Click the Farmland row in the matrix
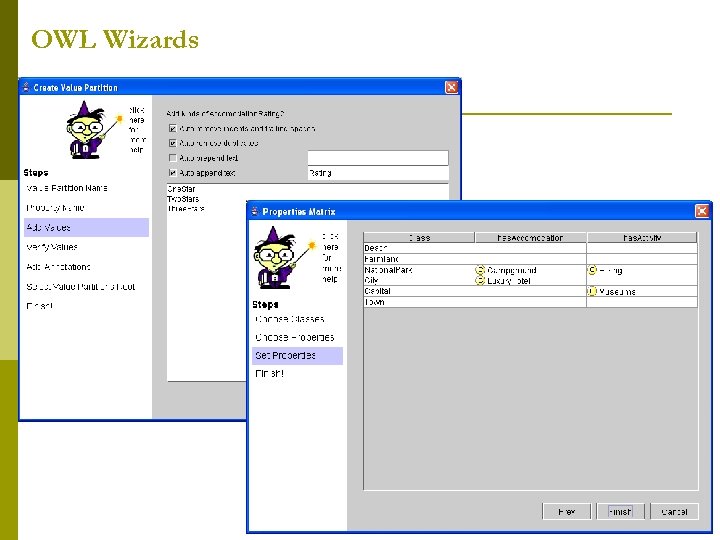 (x=530, y=259)
